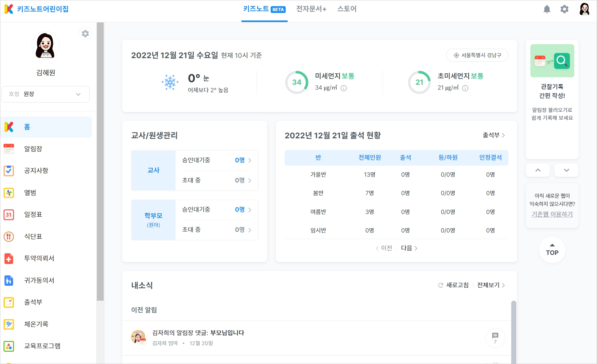Click the info icon beside 21 ㎍/㎥
597x364 pixels.
pyautogui.click(x=465, y=88)
